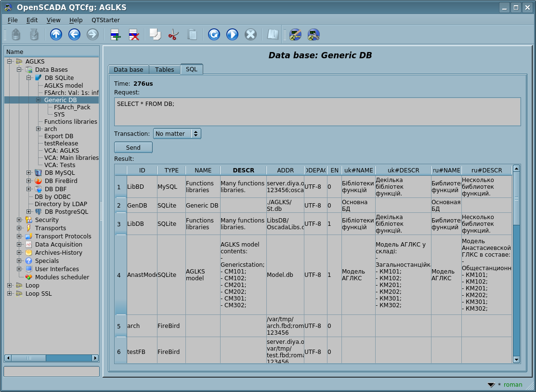
Task: Click the Copy item toolbar icon
Action: point(155,35)
